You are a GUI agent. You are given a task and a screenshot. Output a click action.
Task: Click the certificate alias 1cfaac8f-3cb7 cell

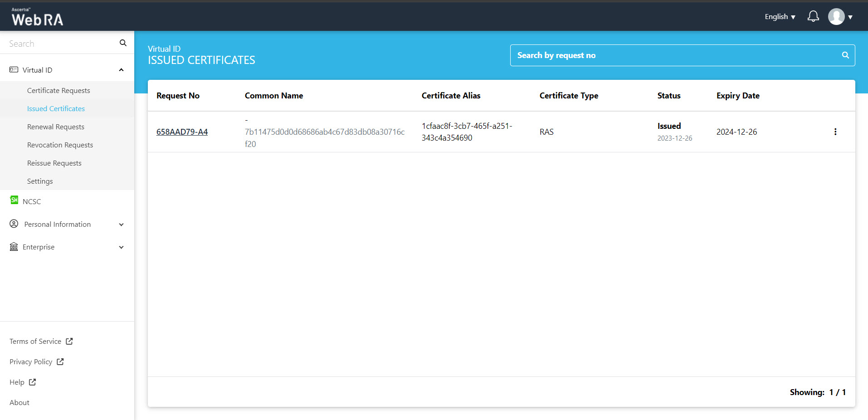467,132
